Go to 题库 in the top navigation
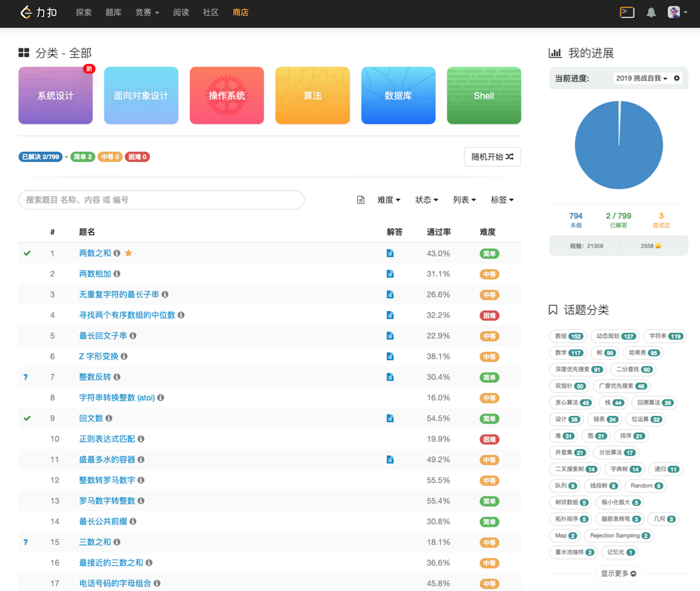The image size is (700, 591). pos(113,13)
